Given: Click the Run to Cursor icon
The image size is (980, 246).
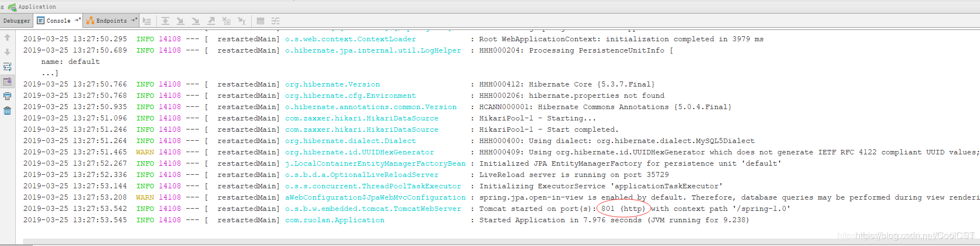Looking at the screenshot, I should click(x=242, y=21).
